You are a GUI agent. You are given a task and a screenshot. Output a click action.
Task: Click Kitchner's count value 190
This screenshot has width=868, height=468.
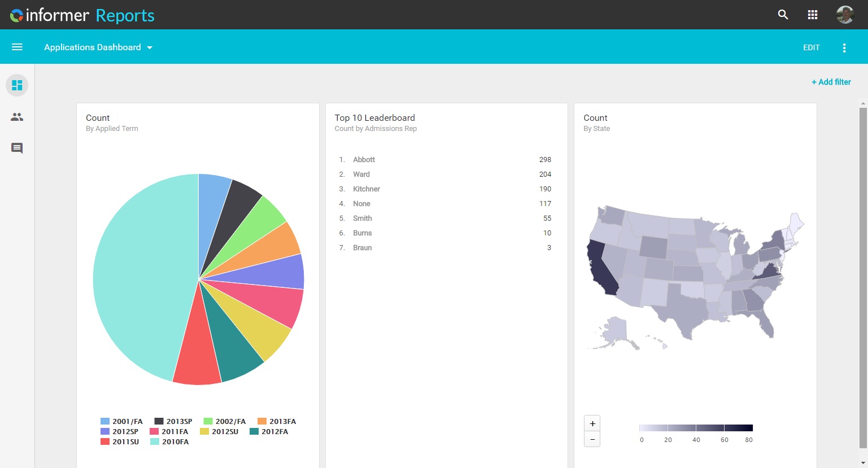(x=545, y=189)
